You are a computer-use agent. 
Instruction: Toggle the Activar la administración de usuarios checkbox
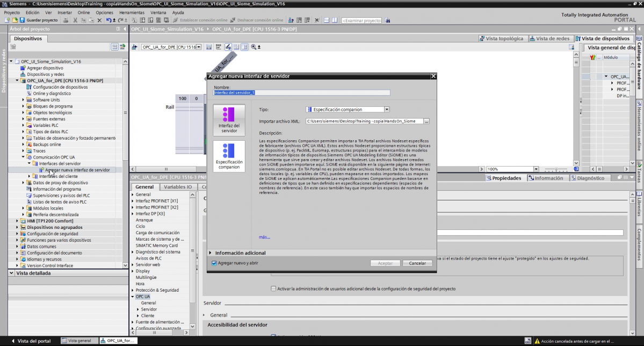[273, 289]
